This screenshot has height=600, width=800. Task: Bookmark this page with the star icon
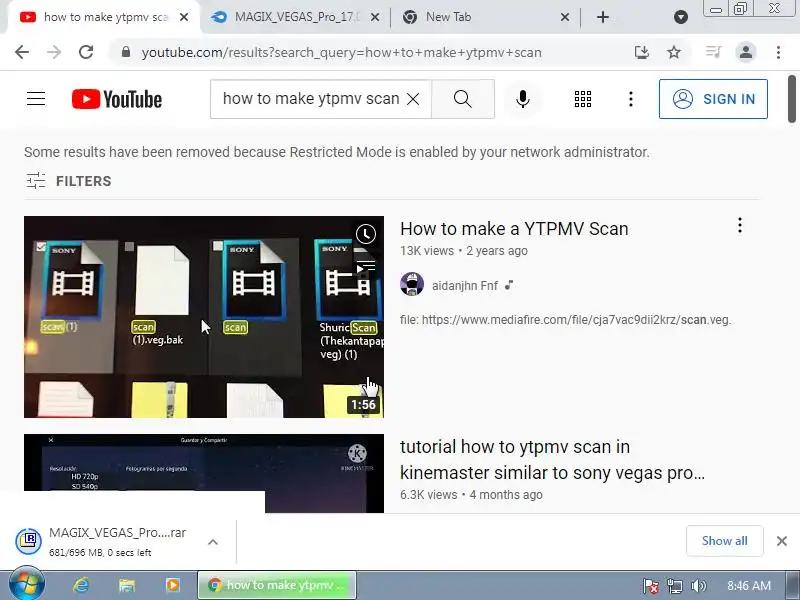(674, 52)
